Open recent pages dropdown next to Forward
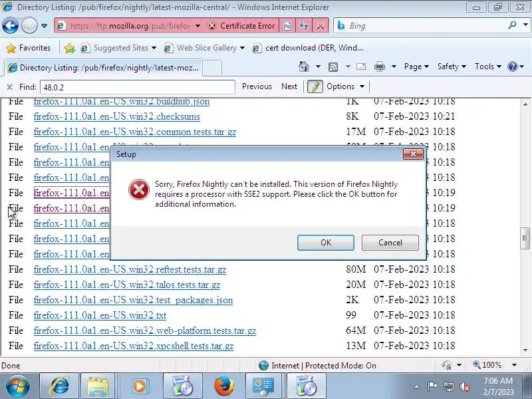Viewport: 532px width, 399px height. click(x=44, y=26)
